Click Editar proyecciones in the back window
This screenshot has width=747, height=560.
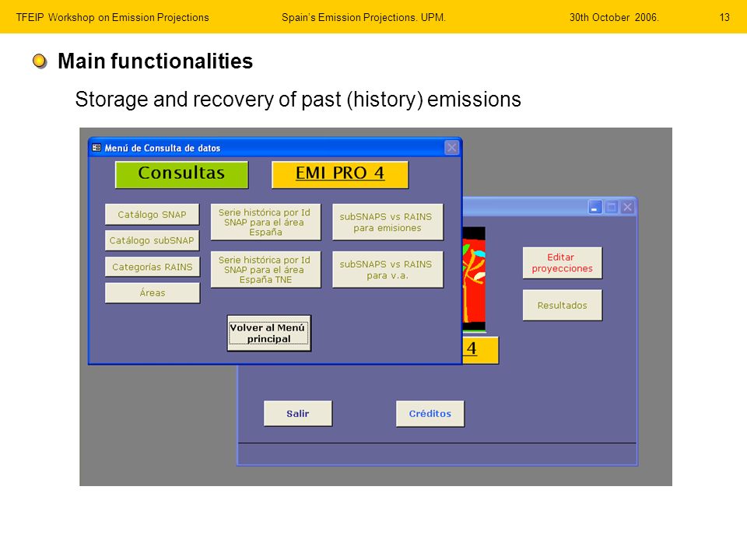tap(562, 263)
